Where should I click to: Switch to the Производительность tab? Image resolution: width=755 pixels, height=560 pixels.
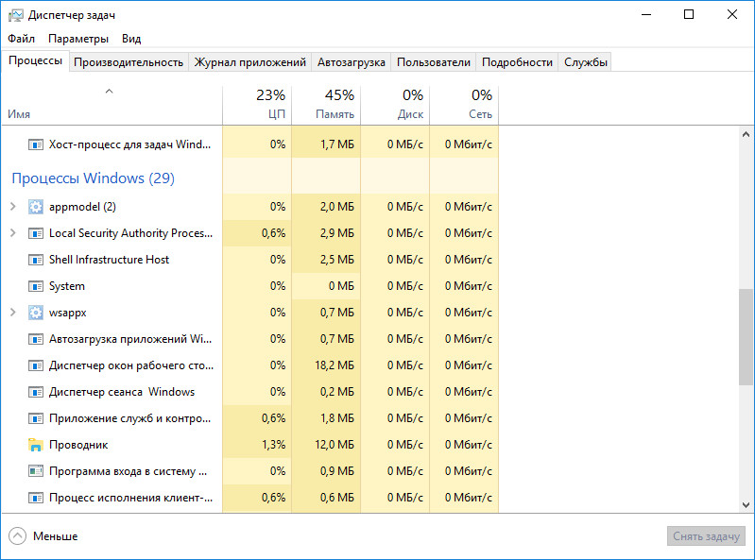pos(129,62)
